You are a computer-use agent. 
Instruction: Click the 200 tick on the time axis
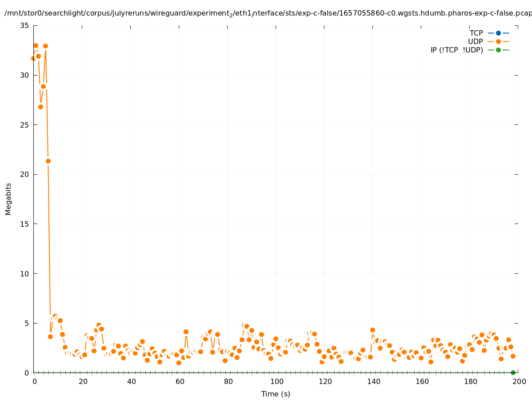(519, 381)
